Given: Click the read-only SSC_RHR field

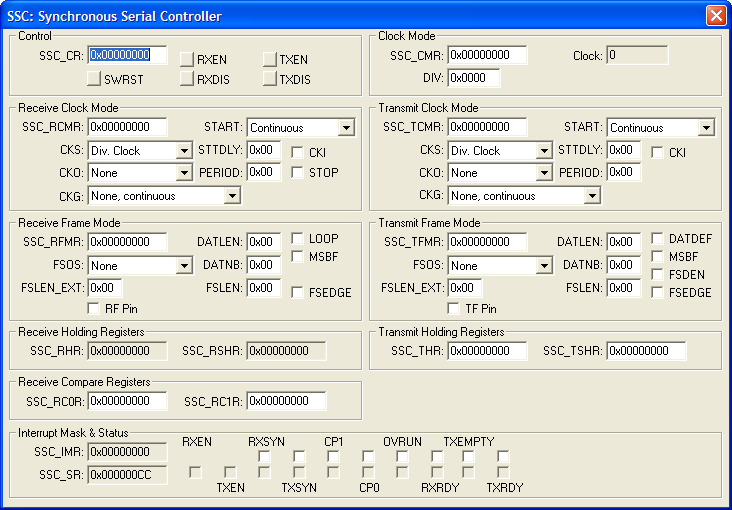Looking at the screenshot, I should coord(127,351).
